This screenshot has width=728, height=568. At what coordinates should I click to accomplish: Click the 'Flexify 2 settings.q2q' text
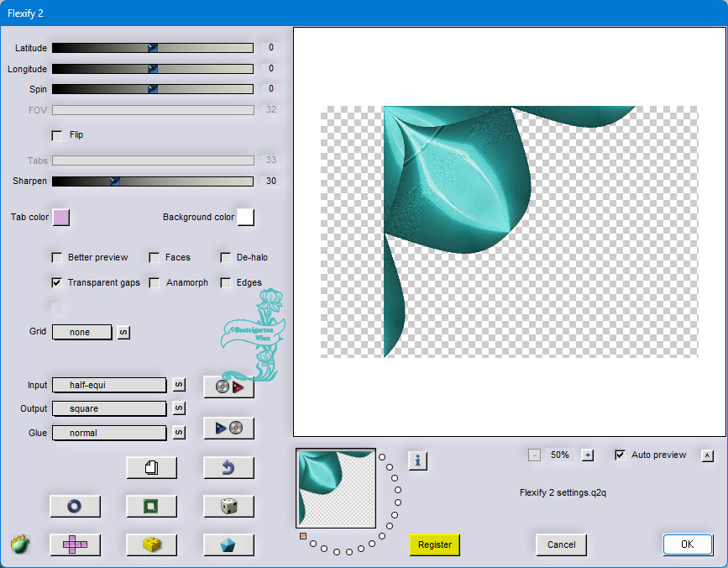(563, 492)
